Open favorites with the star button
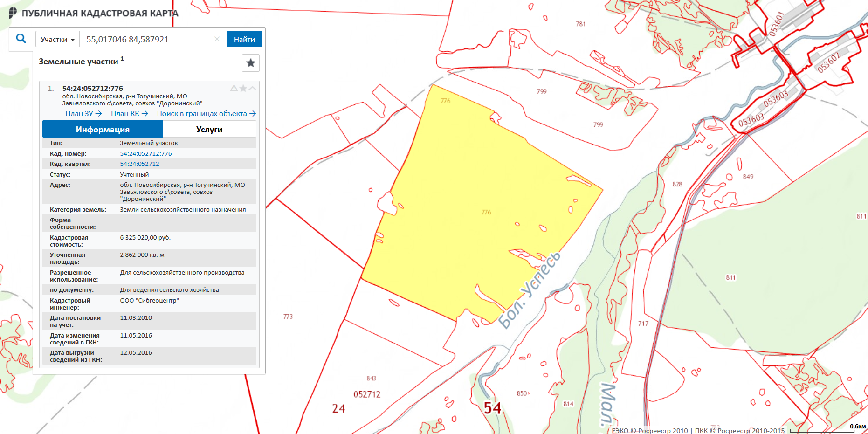 click(251, 63)
